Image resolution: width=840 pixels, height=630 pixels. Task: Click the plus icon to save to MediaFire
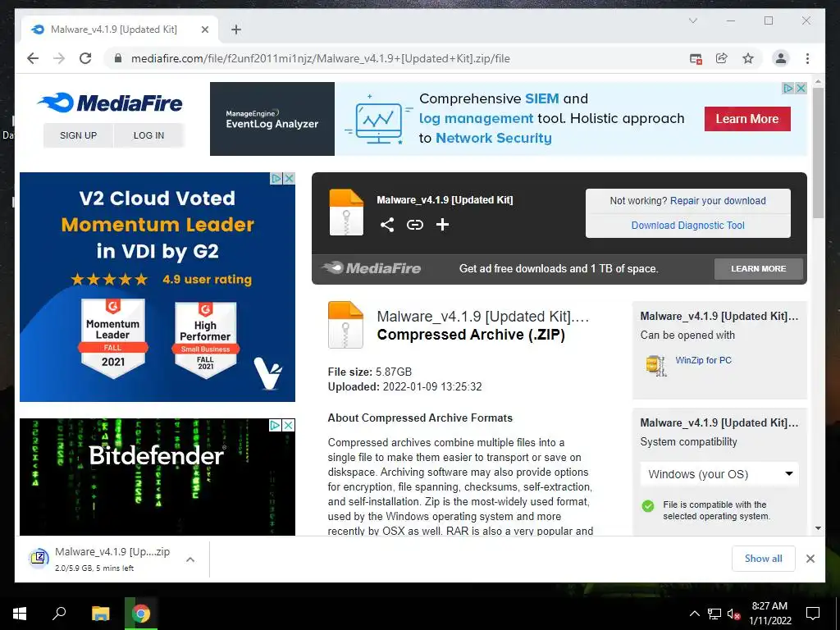(x=442, y=225)
